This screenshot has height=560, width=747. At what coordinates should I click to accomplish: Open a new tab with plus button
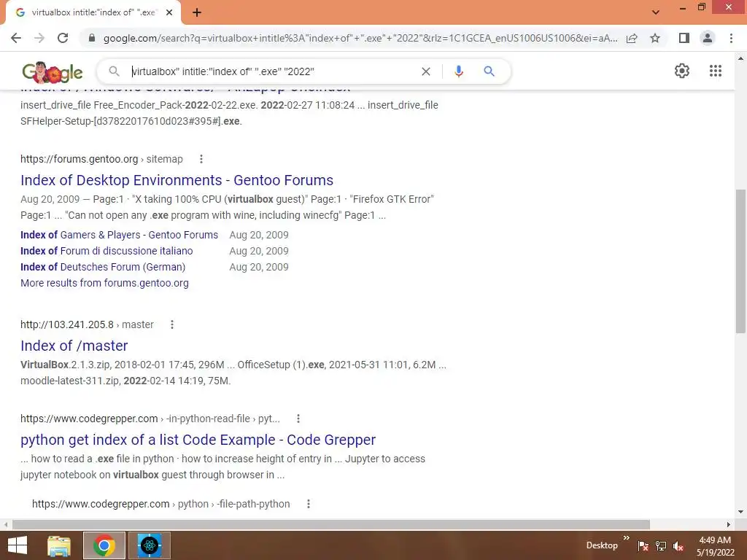click(197, 12)
